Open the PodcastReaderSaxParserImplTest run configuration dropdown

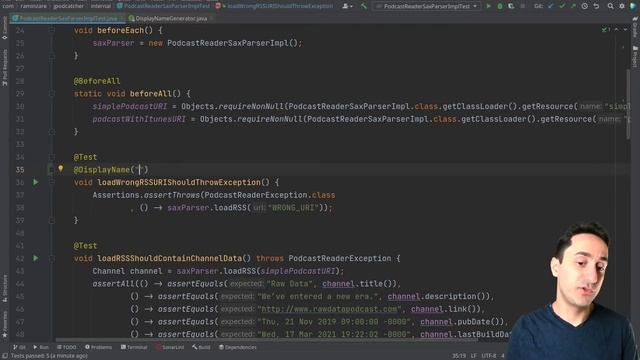[x=427, y=6]
